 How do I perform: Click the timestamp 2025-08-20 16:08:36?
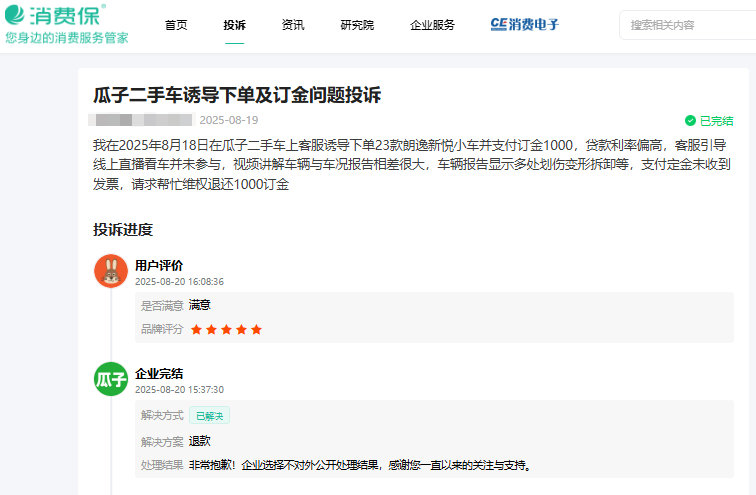point(179,281)
